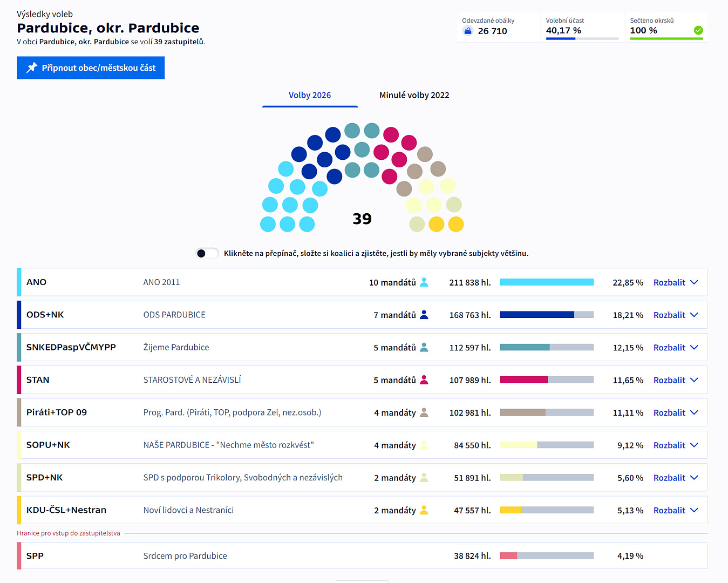The width and height of the screenshot is (728, 583).
Task: Click the 7 mandátů count for ODS+NK
Action: (394, 315)
